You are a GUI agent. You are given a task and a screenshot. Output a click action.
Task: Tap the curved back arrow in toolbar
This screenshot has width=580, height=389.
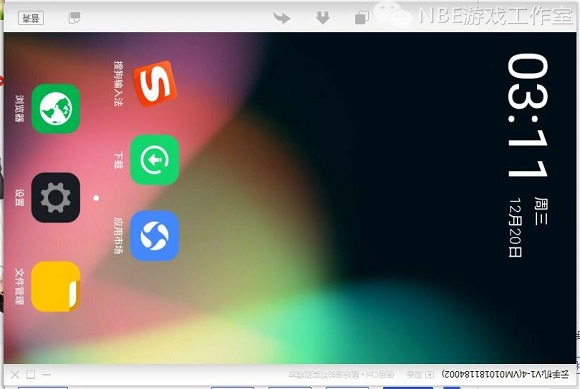(282, 17)
